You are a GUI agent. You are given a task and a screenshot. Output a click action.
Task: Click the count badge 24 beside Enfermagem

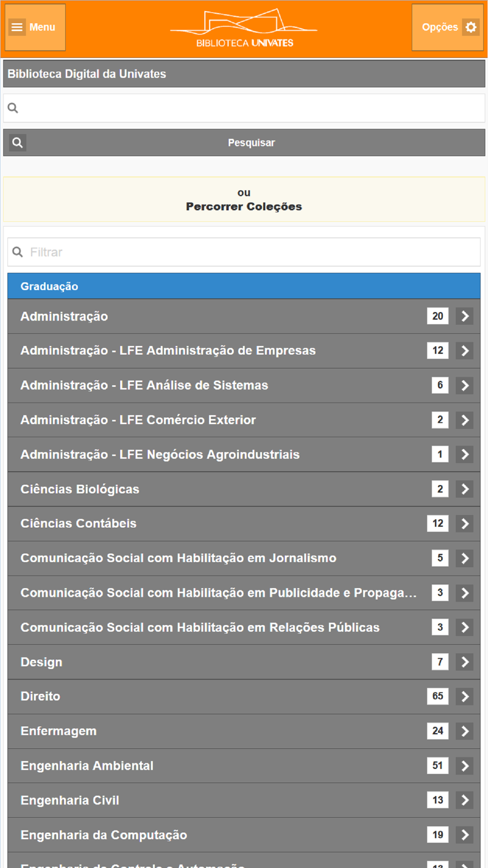[438, 731]
